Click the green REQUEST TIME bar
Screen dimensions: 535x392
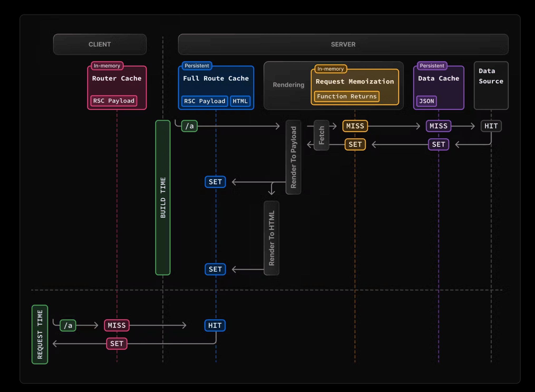pyautogui.click(x=40, y=334)
